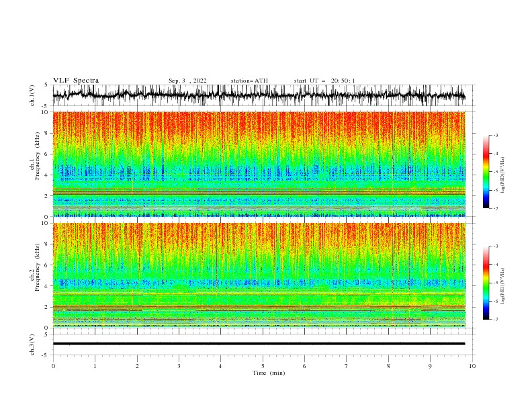The image size is (532, 411).
Task: Click inside the ch.1 spectrogram panel
Action: tap(259, 164)
